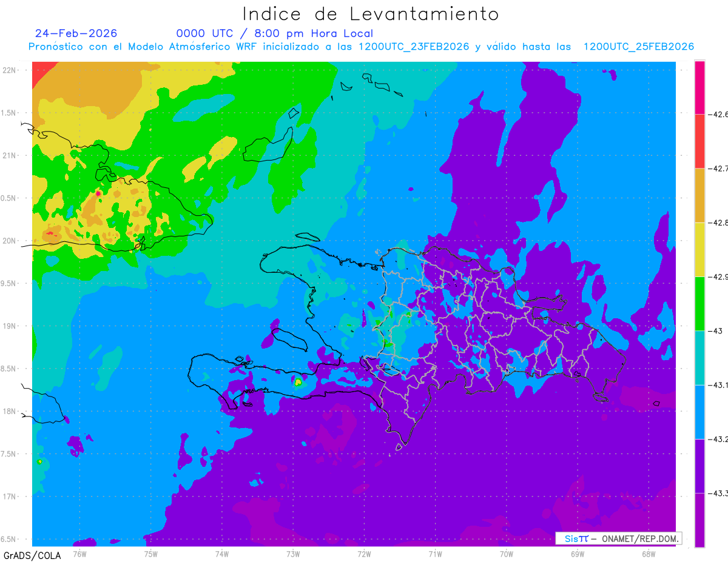Click the color bar value '-43.2'
The width and height of the screenshot is (728, 562).
(718, 439)
